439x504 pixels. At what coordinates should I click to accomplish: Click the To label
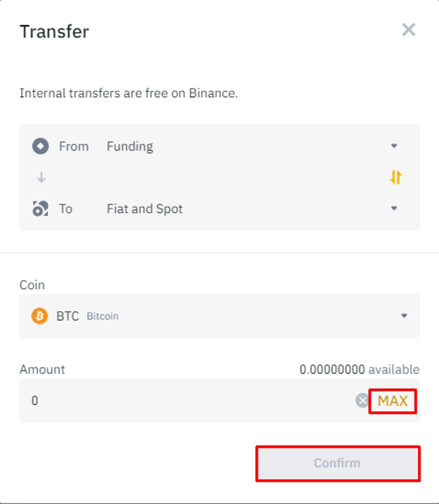[x=66, y=209]
